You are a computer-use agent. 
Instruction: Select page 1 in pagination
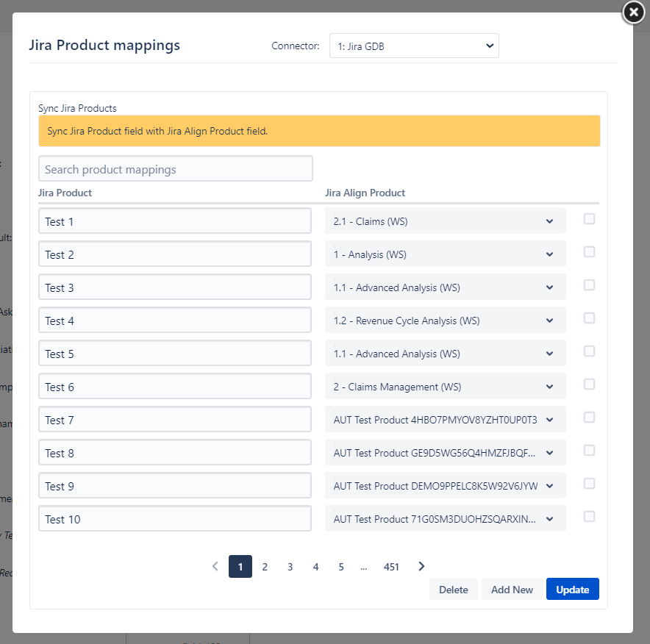tap(240, 567)
